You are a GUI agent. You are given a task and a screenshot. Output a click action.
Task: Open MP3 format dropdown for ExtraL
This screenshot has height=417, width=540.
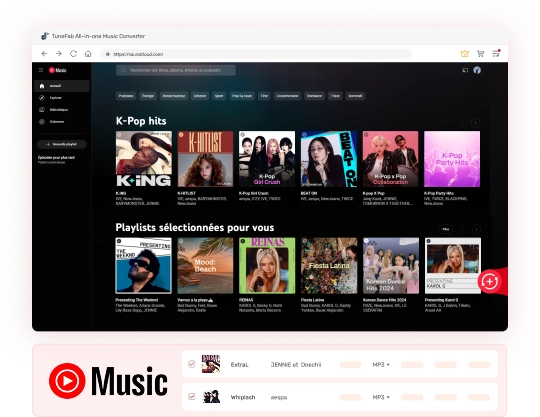coord(381,364)
